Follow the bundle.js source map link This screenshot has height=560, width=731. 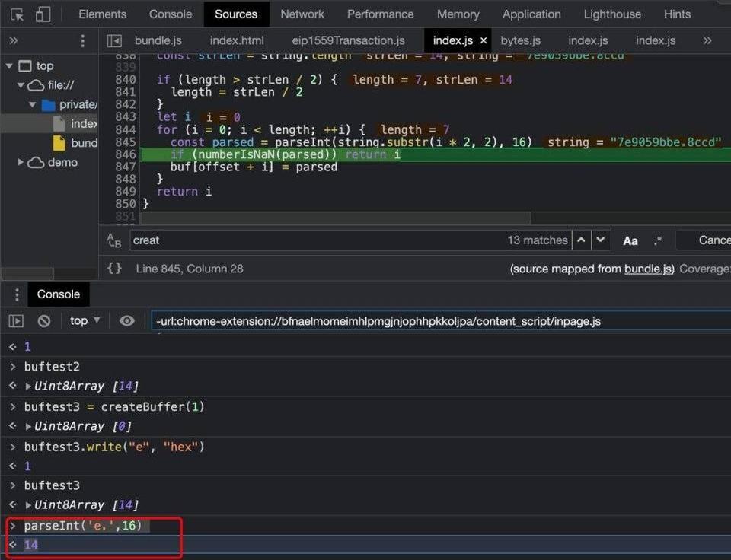pos(649,269)
